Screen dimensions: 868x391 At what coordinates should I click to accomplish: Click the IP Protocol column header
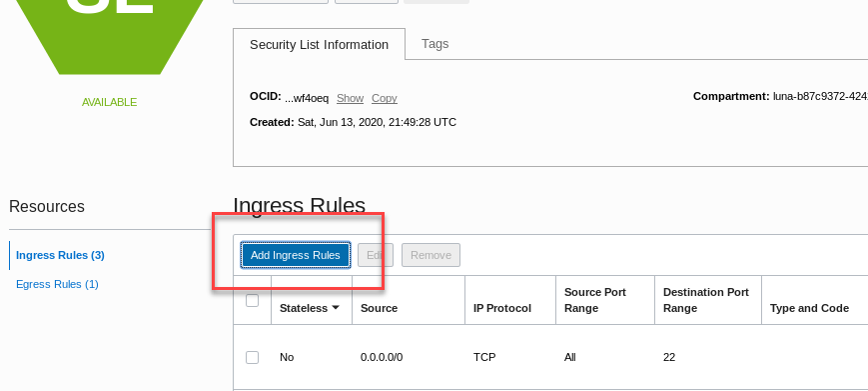pyautogui.click(x=502, y=308)
